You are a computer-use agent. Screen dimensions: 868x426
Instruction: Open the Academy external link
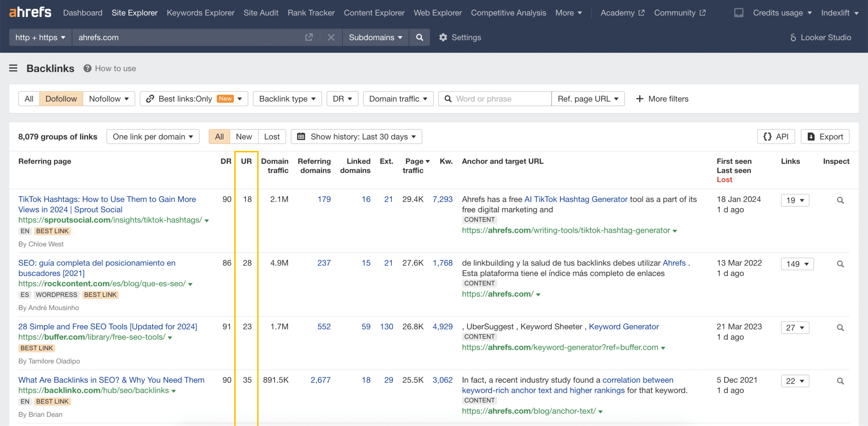click(623, 13)
